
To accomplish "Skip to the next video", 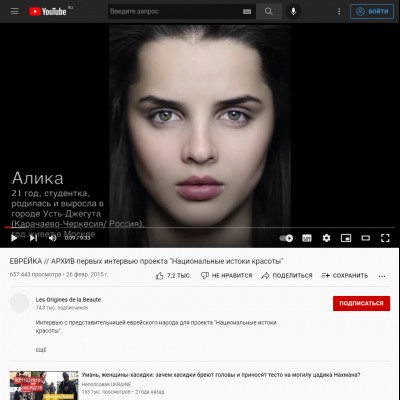I will point(33,238).
